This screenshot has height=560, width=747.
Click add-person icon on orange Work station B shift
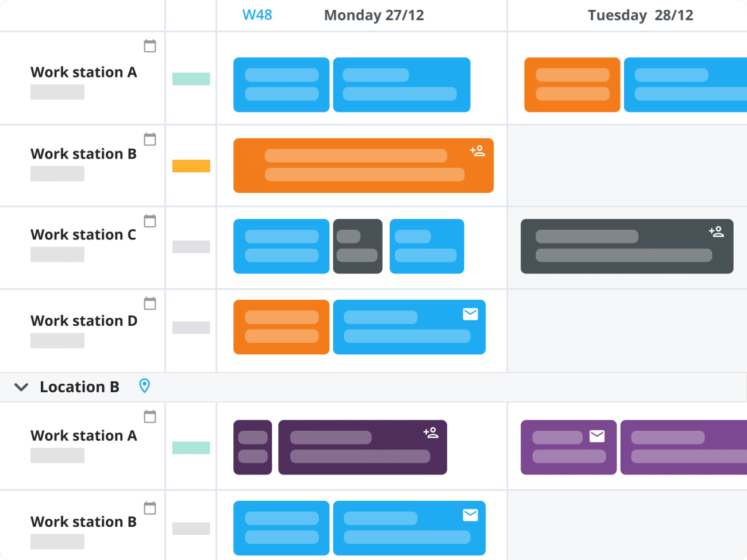point(478,151)
